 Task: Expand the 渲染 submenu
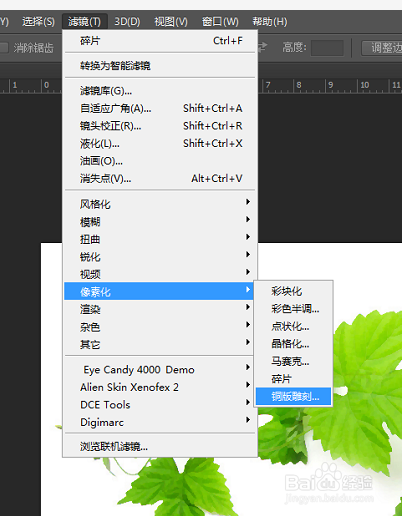(160, 309)
